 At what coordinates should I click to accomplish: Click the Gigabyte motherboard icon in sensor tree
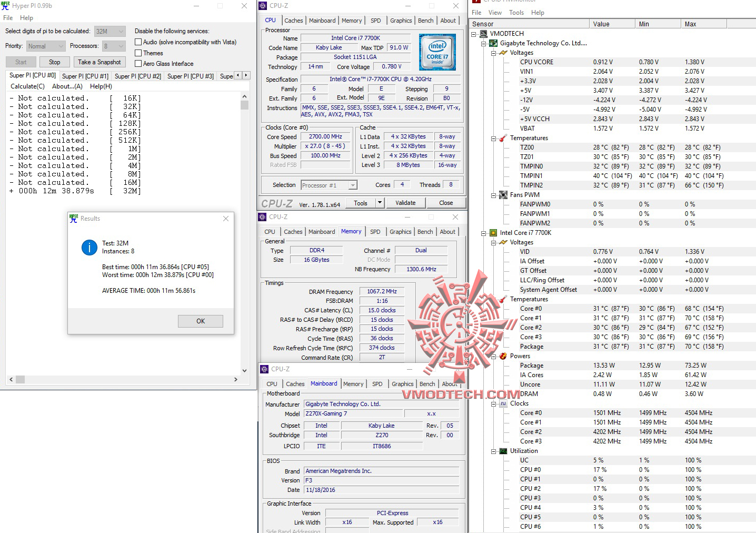[493, 43]
